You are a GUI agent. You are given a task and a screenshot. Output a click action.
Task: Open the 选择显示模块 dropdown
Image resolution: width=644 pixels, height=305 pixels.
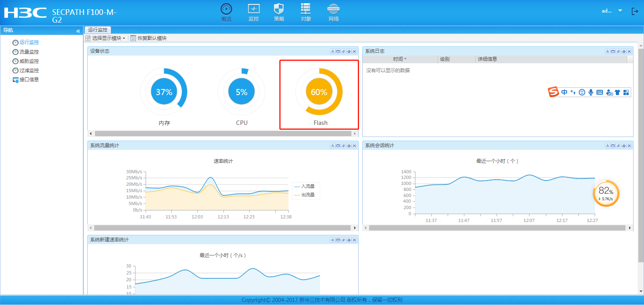(x=106, y=38)
